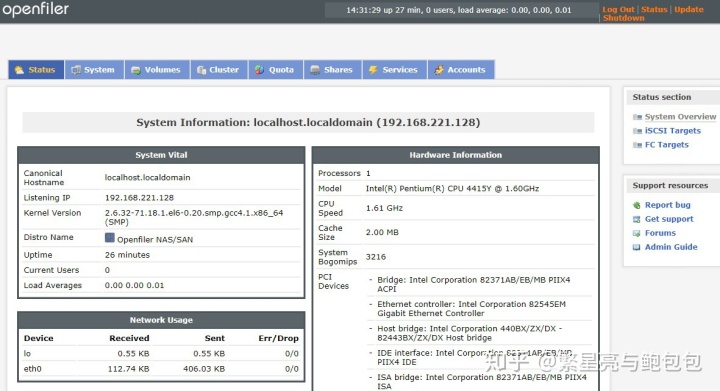Click the Shares tab drive icon
The width and height of the screenshot is (720, 391).
[315, 70]
